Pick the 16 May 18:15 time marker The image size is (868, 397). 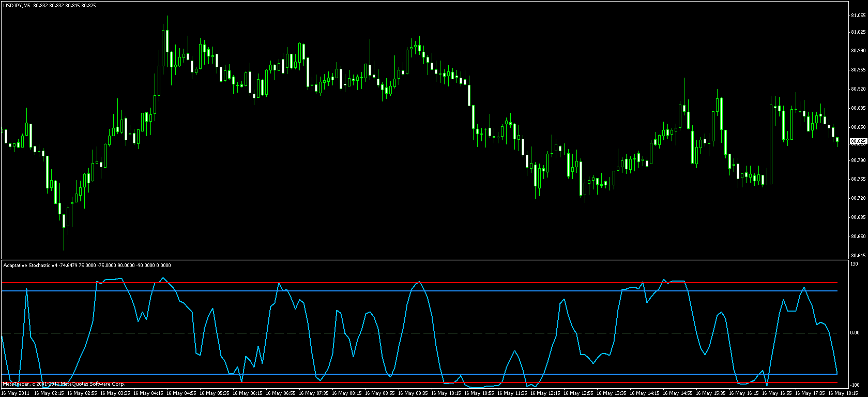point(844,393)
